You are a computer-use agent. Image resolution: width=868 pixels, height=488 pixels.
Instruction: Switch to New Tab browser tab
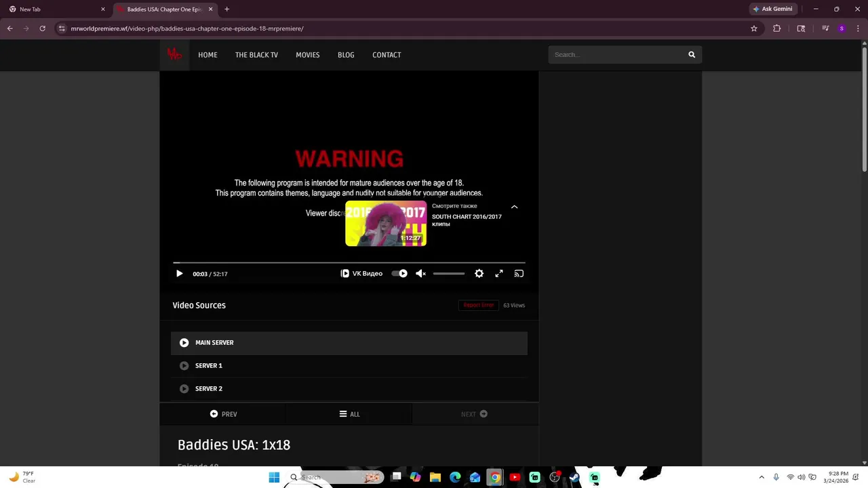point(58,9)
